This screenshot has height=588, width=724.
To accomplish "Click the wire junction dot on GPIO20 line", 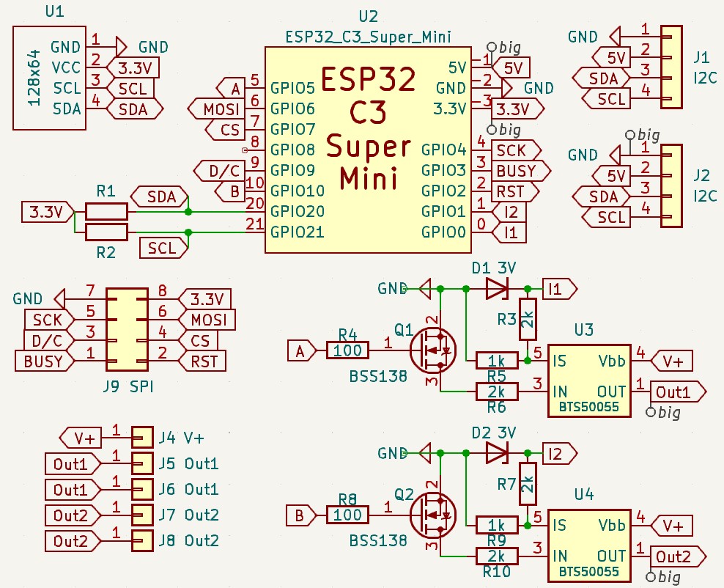I will click(188, 212).
